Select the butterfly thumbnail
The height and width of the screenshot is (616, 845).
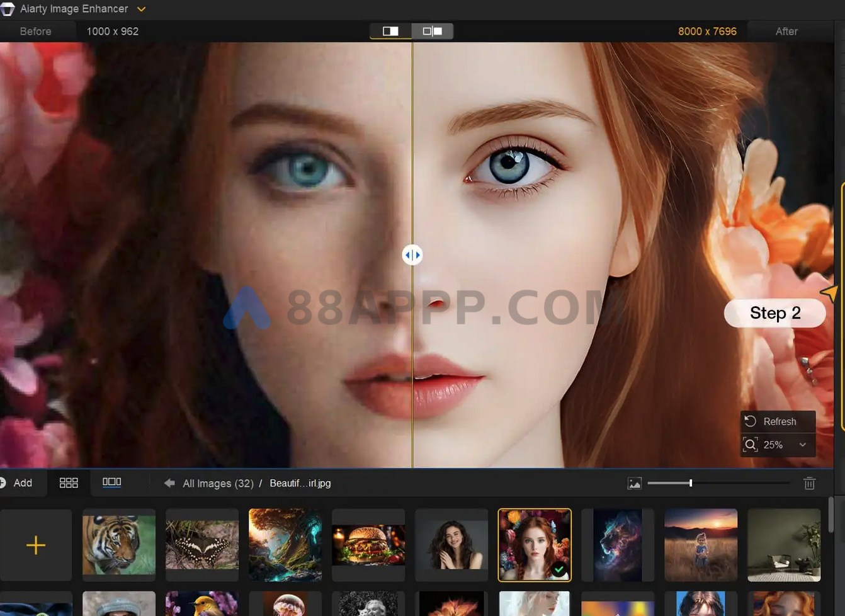tap(202, 545)
